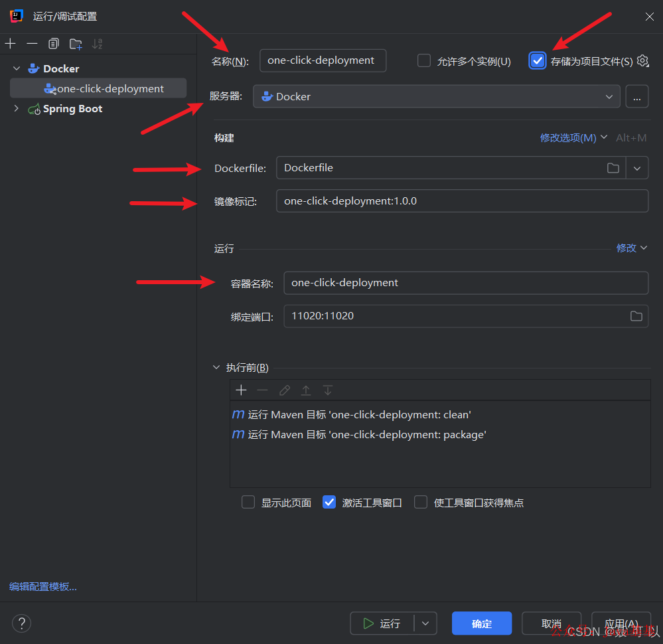
Task: Open the 服务器 Docker dropdown
Action: 437,96
